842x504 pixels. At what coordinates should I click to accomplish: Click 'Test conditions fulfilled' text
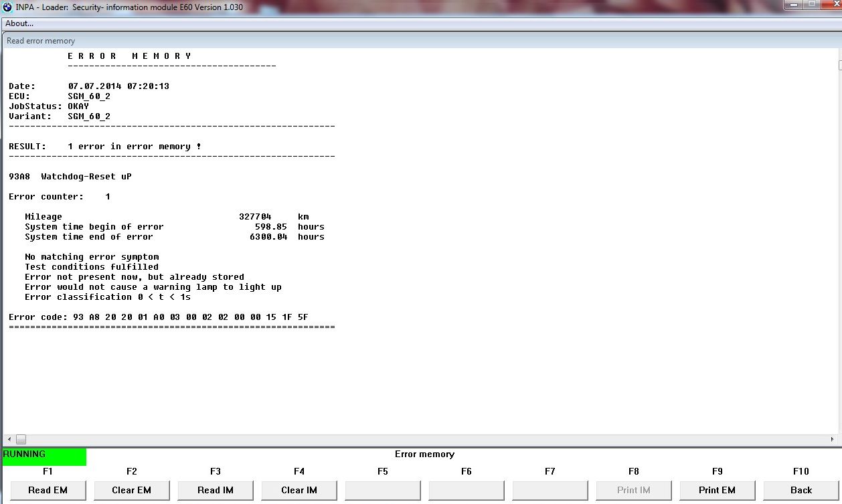tap(92, 267)
